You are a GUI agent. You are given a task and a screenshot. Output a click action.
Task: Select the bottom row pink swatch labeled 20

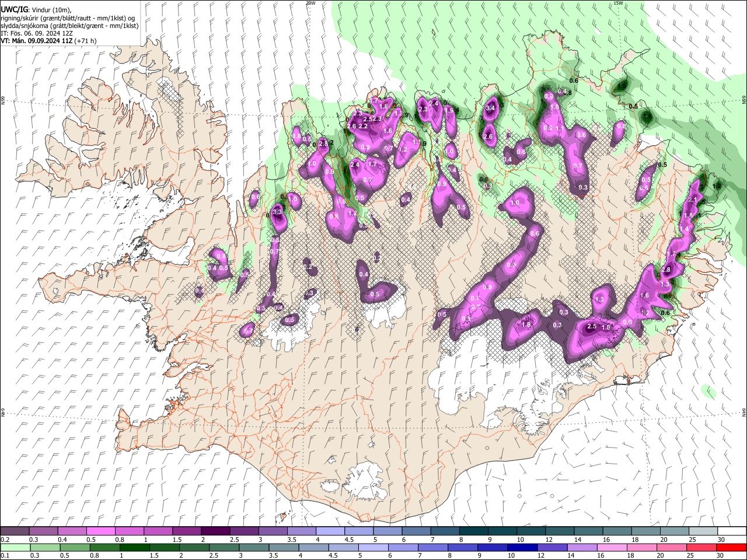[671, 547]
